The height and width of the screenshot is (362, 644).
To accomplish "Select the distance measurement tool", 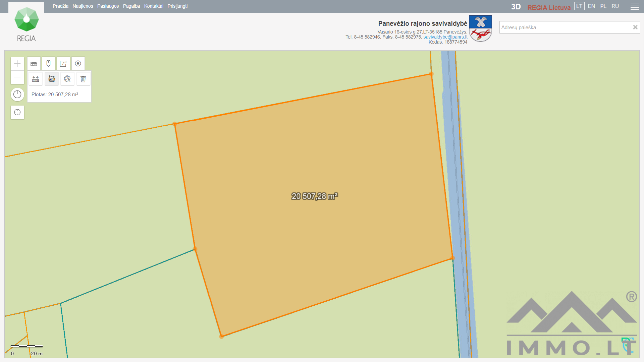I will [36, 79].
